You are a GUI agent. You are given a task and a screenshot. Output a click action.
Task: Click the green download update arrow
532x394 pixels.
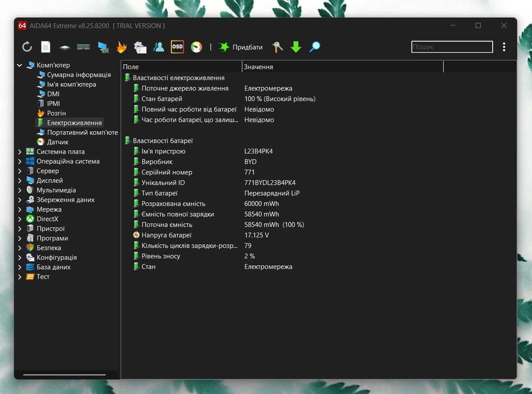pos(296,47)
